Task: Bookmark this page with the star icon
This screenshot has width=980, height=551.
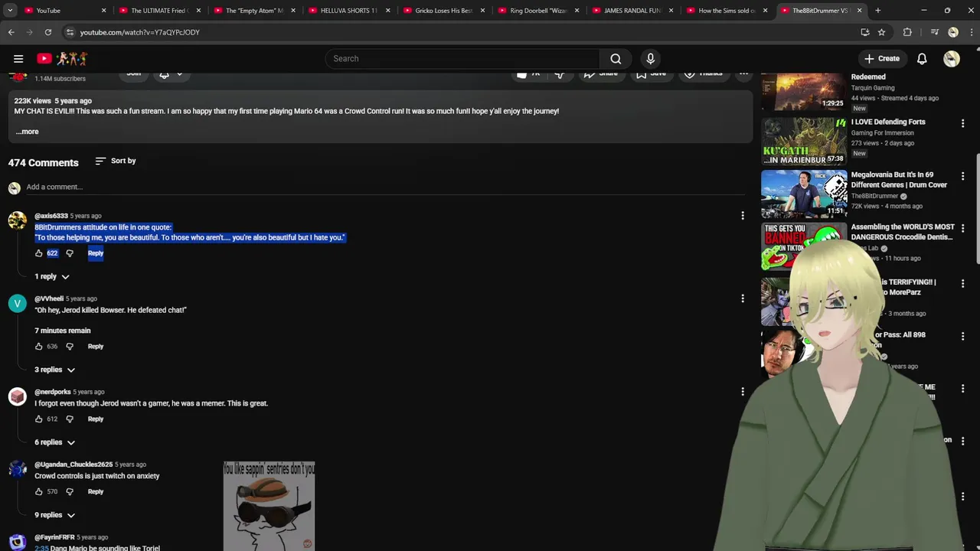Action: [x=881, y=32]
